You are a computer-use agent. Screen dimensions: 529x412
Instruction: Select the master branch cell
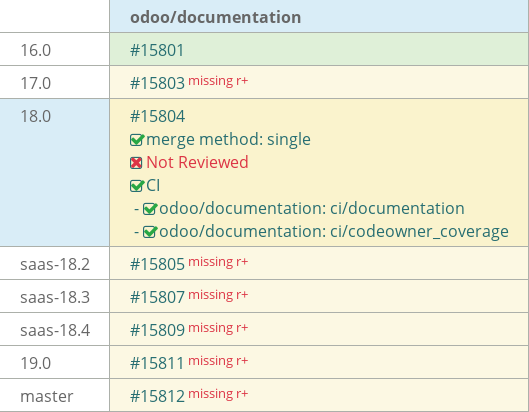[x=55, y=395]
